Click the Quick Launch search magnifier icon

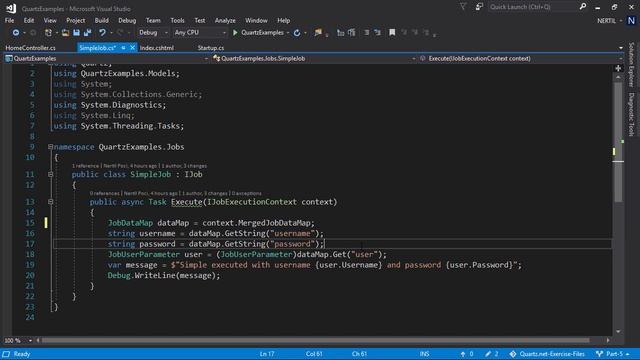583,7
